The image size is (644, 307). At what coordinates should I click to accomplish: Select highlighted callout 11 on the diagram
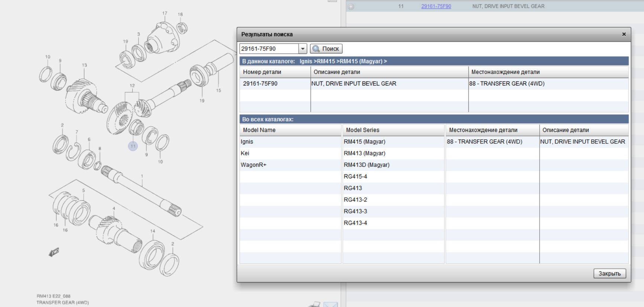point(133,146)
